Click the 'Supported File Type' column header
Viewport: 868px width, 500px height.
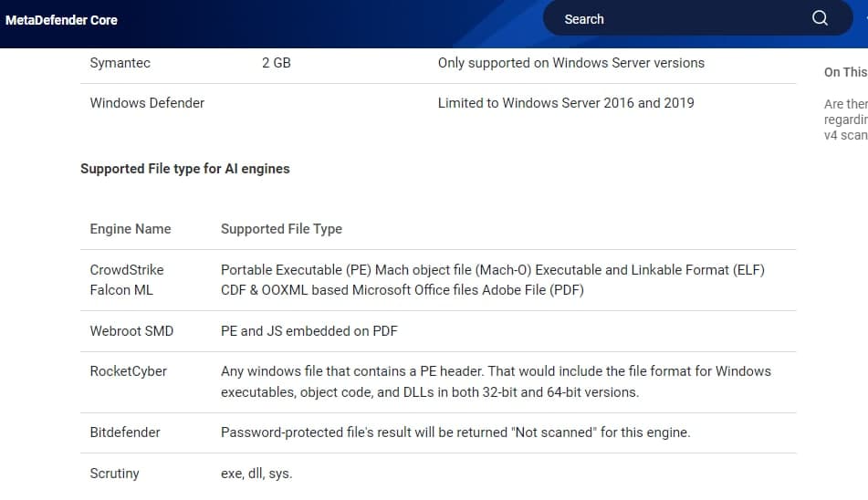281,229
